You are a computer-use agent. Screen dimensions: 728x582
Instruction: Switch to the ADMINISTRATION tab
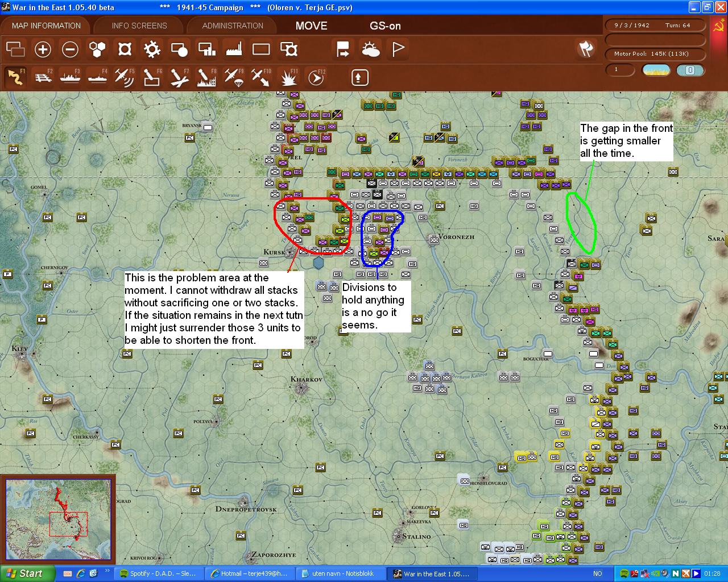(x=233, y=26)
